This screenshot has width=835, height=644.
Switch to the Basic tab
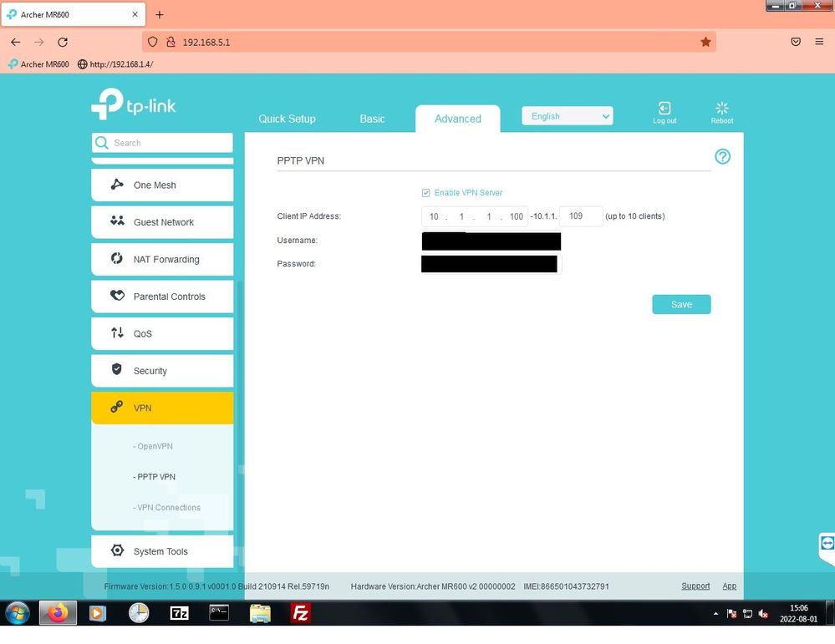click(372, 119)
